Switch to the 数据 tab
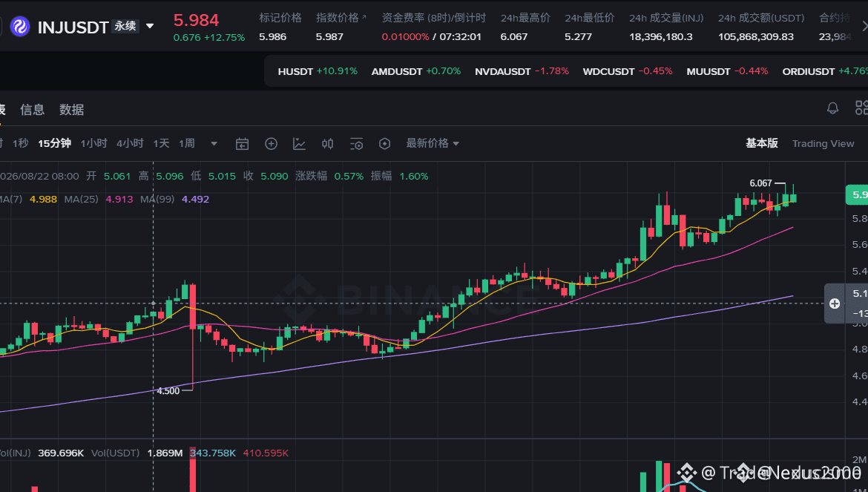The image size is (868, 492). 71,110
